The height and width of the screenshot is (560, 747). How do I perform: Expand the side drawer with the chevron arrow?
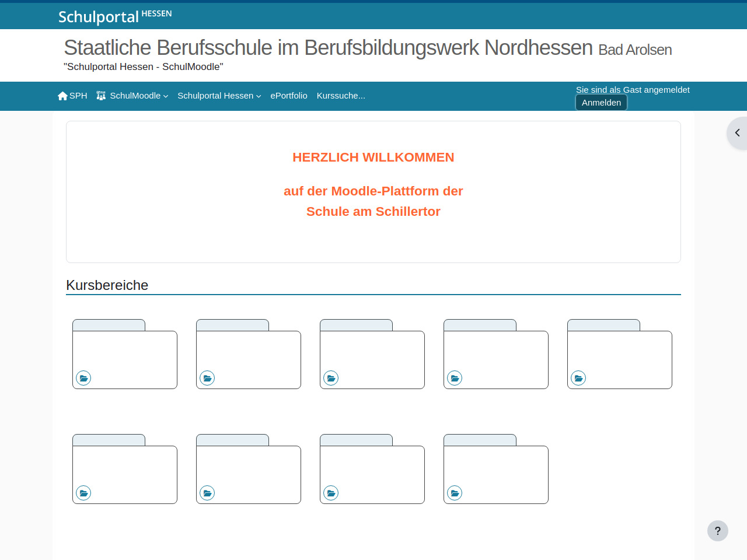point(737,133)
